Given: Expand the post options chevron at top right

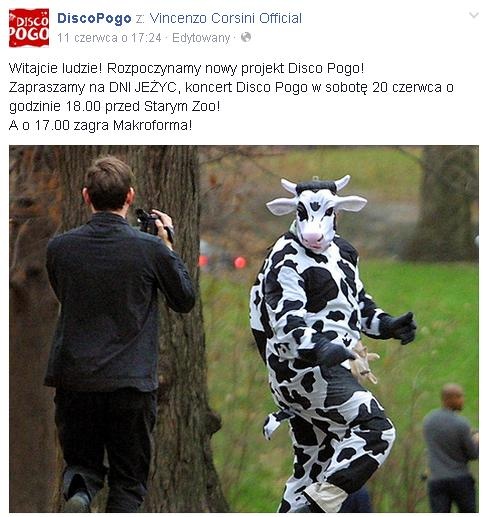Looking at the screenshot, I should pos(474,15).
